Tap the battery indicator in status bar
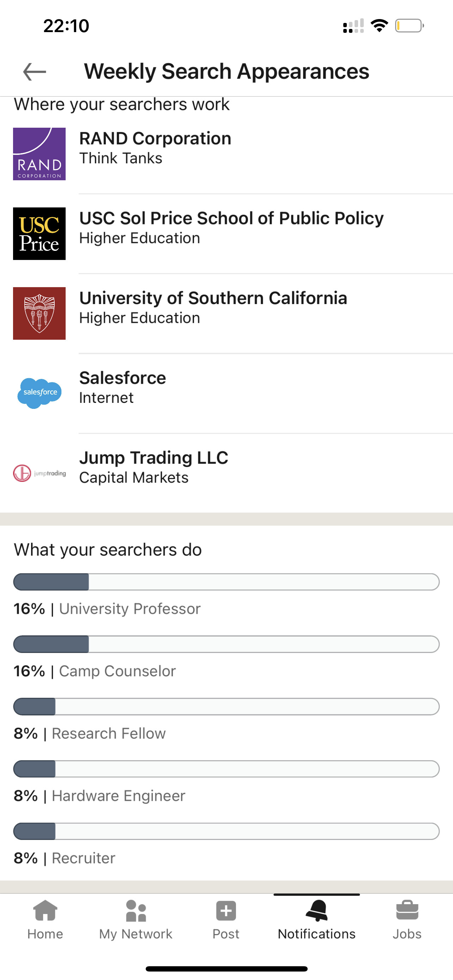Image resolution: width=453 pixels, height=980 pixels. click(x=409, y=26)
